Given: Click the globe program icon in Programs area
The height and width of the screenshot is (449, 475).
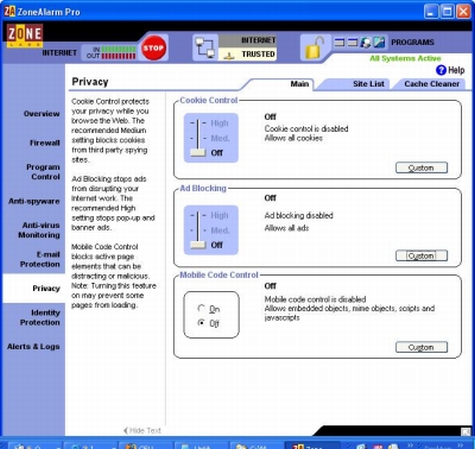Looking at the screenshot, I should (x=366, y=42).
